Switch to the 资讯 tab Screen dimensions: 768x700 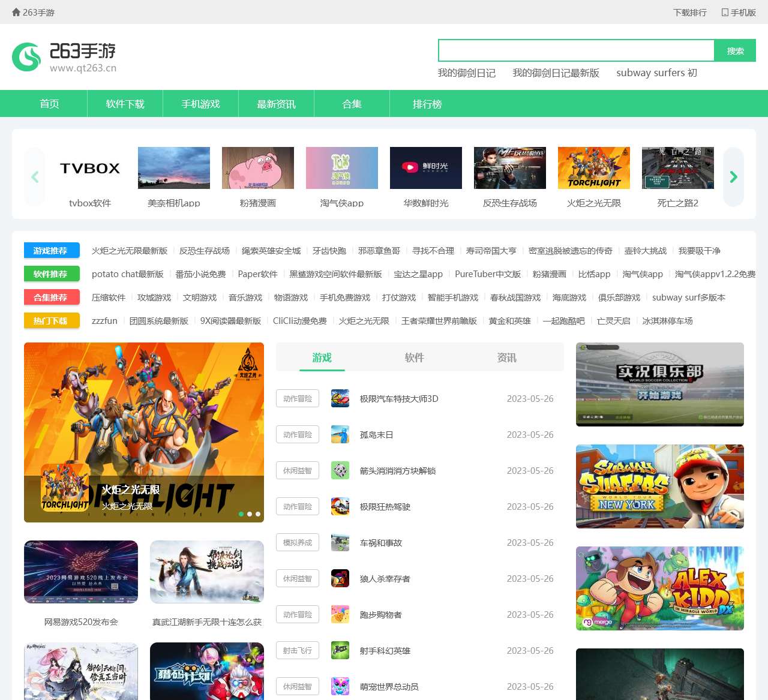506,357
